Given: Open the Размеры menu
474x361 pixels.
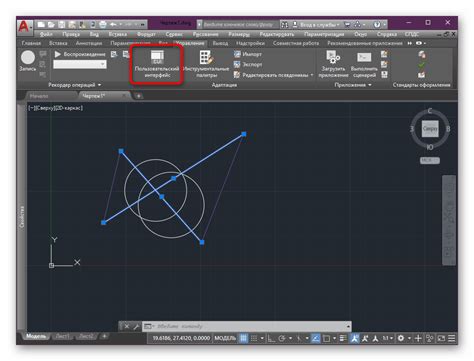Looking at the screenshot, I should point(239,34).
